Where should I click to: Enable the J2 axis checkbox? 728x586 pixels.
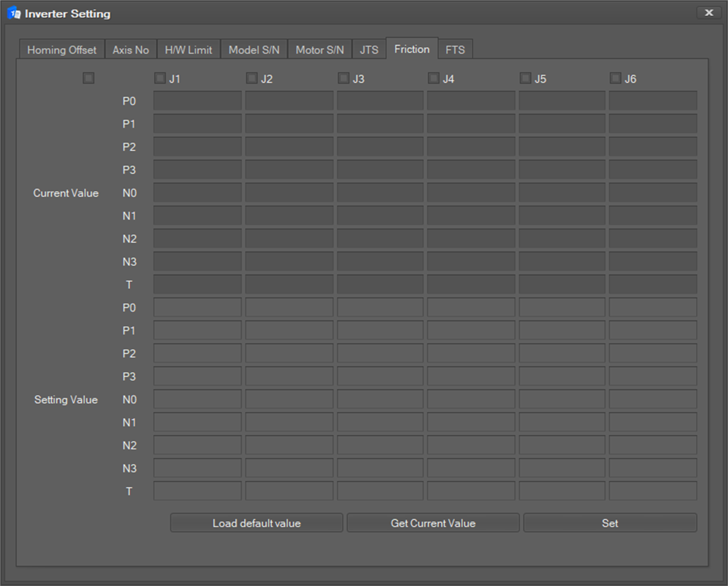tap(251, 78)
